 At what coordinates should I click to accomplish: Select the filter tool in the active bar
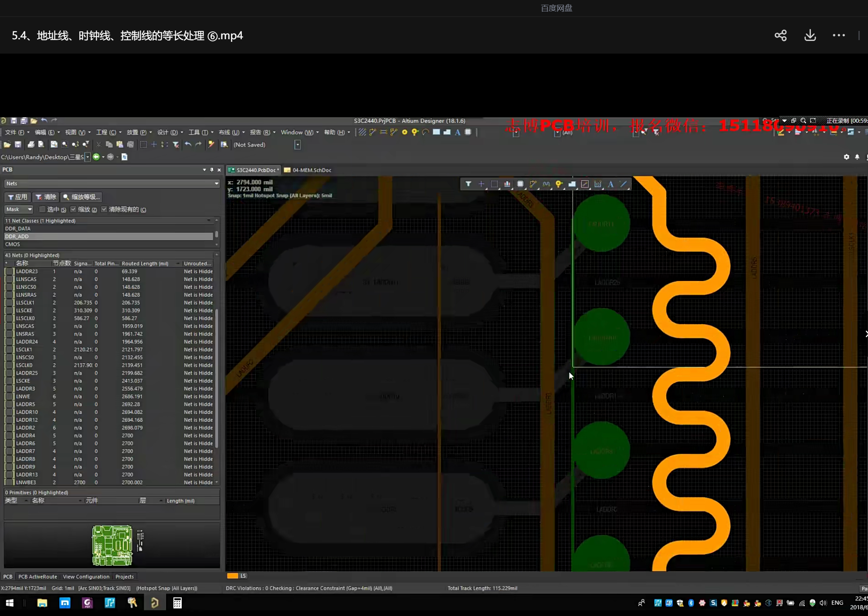[468, 184]
